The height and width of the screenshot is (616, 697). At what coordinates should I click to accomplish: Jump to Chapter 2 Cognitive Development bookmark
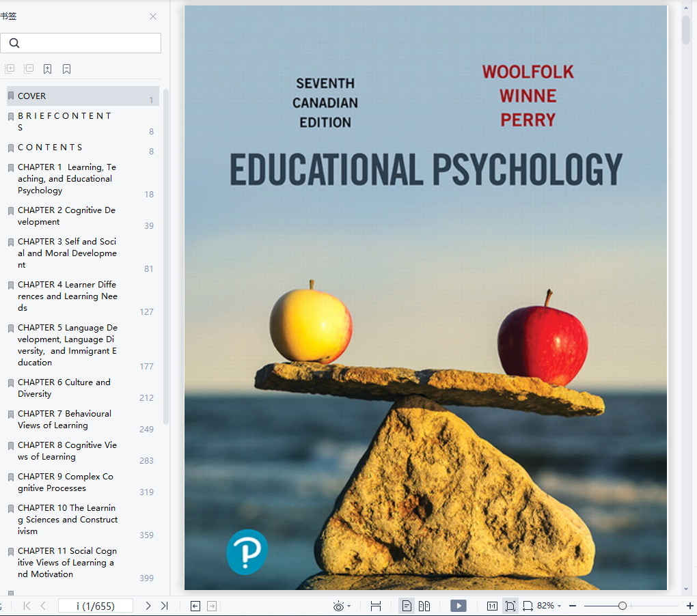coord(83,216)
